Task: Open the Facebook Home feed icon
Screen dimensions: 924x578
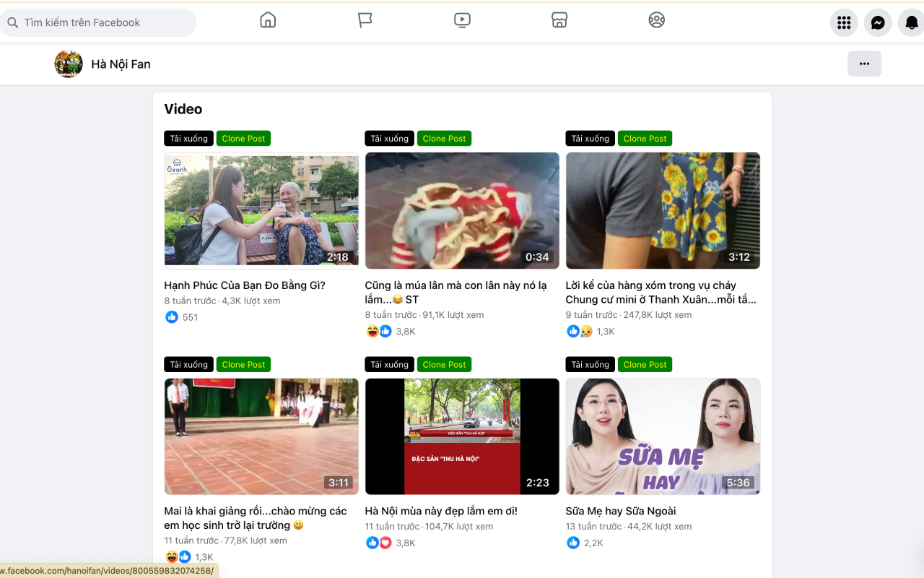Action: (268, 20)
